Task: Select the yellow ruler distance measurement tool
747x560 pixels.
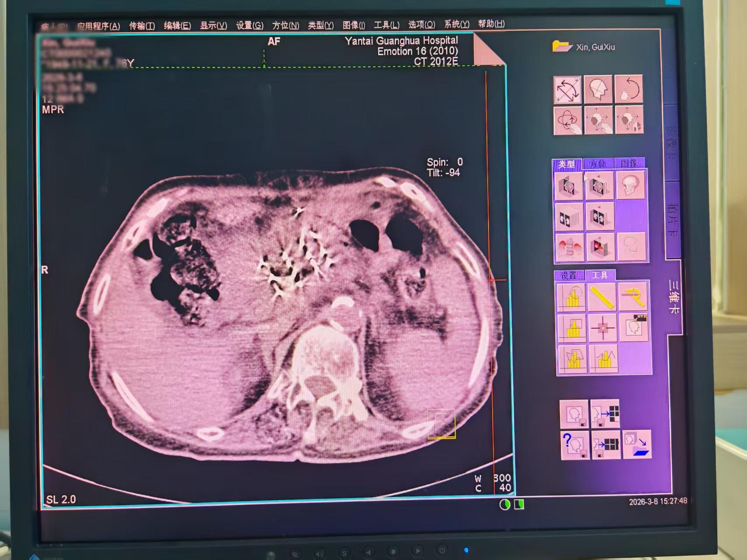Action: tap(602, 297)
